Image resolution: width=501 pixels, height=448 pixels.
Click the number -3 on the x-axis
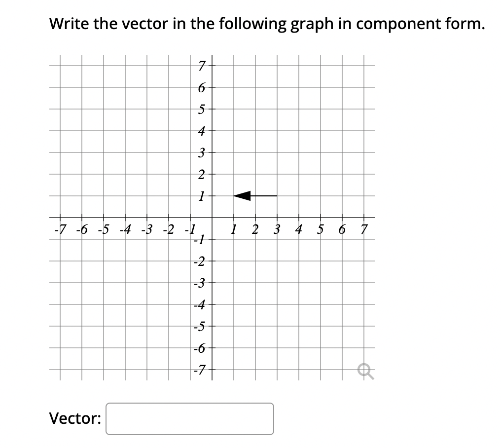click(x=146, y=228)
